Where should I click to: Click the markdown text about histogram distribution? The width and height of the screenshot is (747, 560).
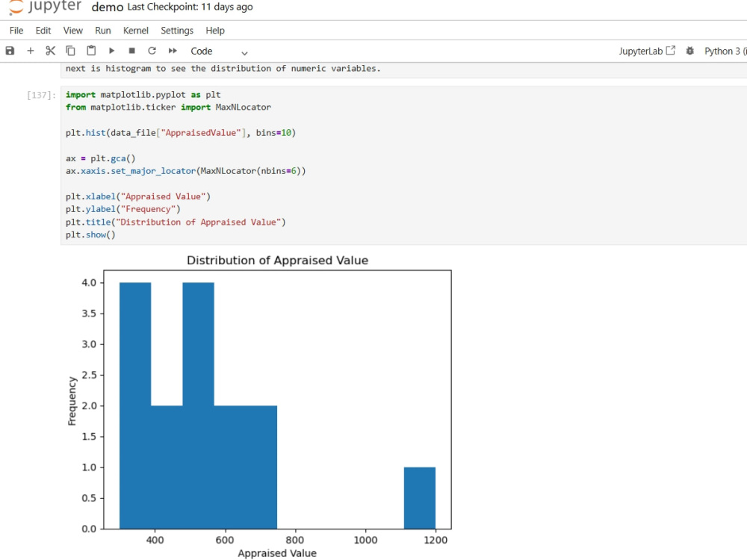point(223,69)
